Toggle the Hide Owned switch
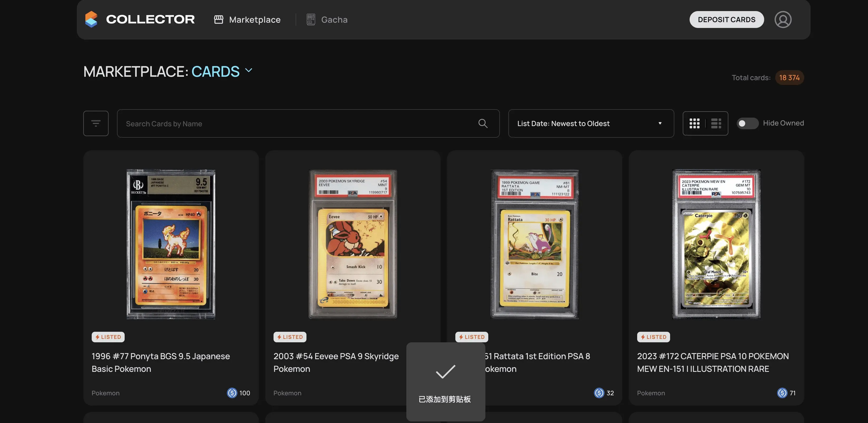The width and height of the screenshot is (868, 423). (x=747, y=123)
